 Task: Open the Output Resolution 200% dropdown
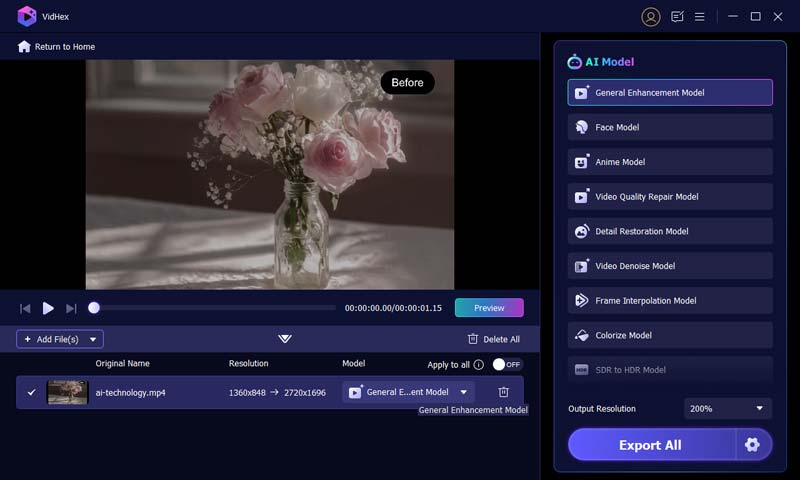click(x=728, y=409)
